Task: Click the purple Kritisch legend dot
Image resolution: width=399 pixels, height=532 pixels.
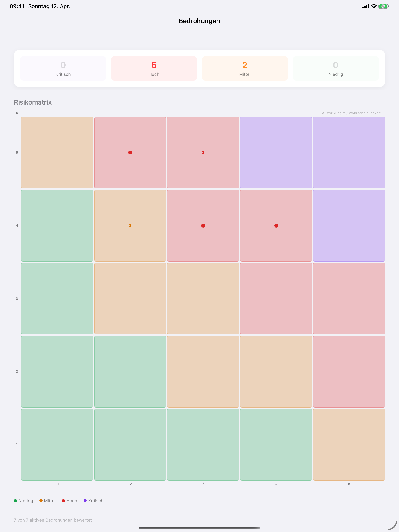Action: pos(85,501)
